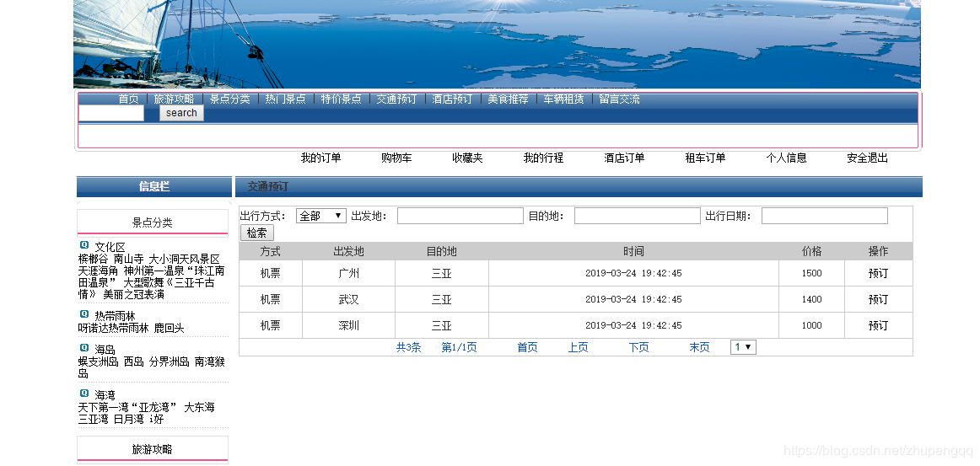Viewport: 980px width, 466px height.
Task: Open 我的订单 link
Action: pyautogui.click(x=320, y=158)
